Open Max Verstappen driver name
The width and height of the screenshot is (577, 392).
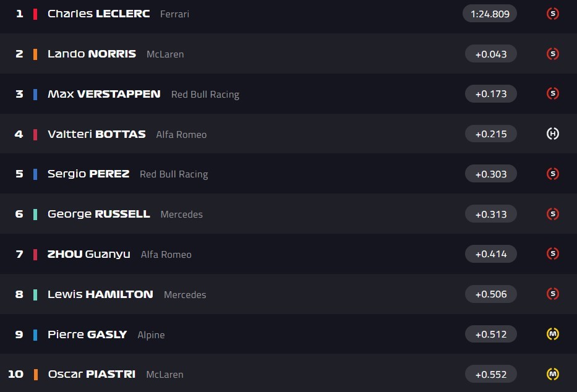[x=104, y=94]
